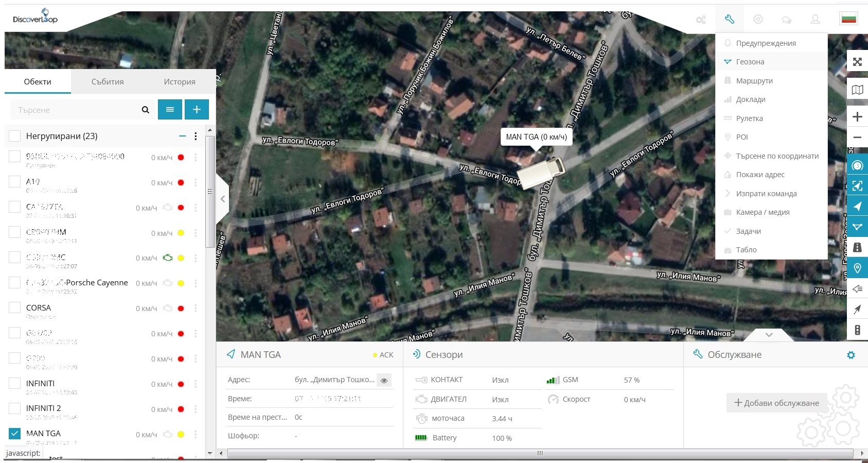The image size is (868, 463).
Task: Choose Геозона from tools menu
Action: (x=771, y=62)
